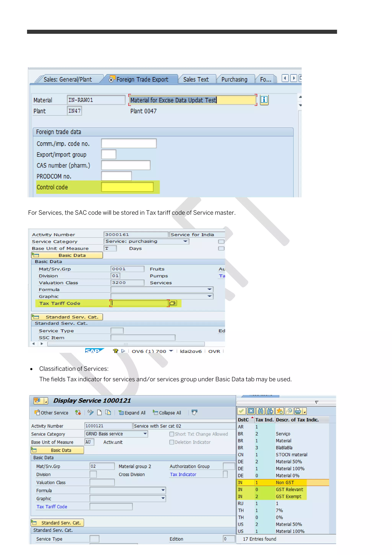The image size is (392, 555).
Task: Toggle Deletion Indicator checkbox
Action: tap(172, 442)
